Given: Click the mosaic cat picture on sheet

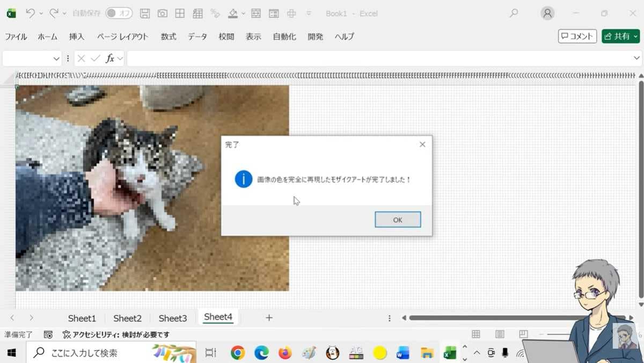Looking at the screenshot, I should coord(152,188).
